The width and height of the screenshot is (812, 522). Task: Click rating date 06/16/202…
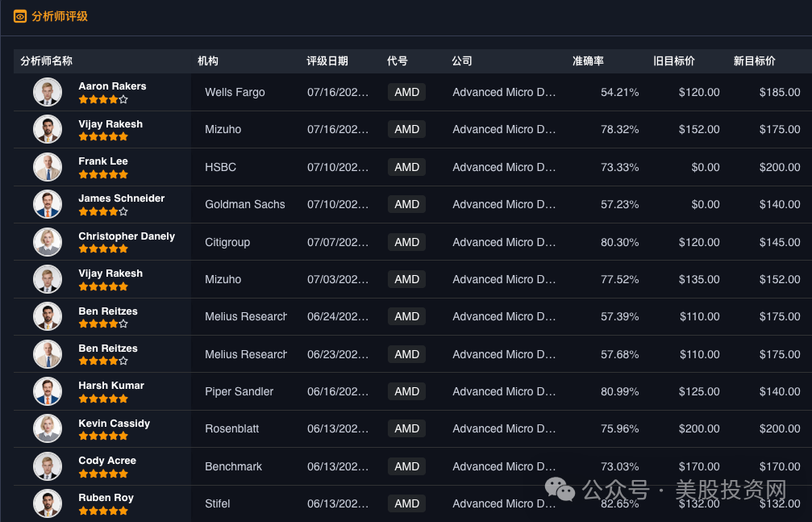(338, 391)
